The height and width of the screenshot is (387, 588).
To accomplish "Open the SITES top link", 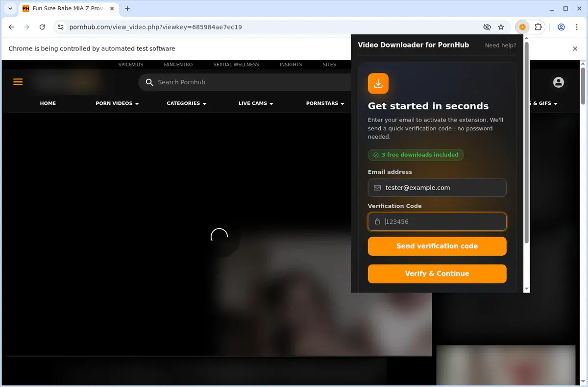I will pyautogui.click(x=329, y=65).
